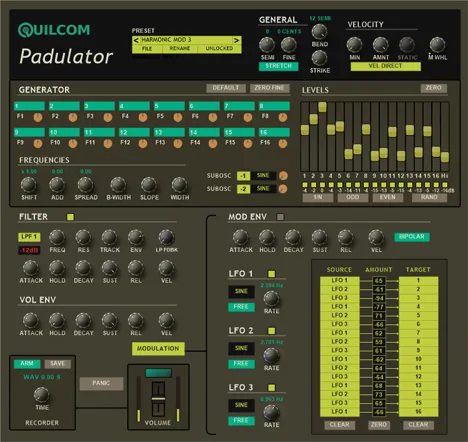Screen dimensions: 468x442
Task: Click the Mod Env ATTACK knob
Action: coord(240,237)
